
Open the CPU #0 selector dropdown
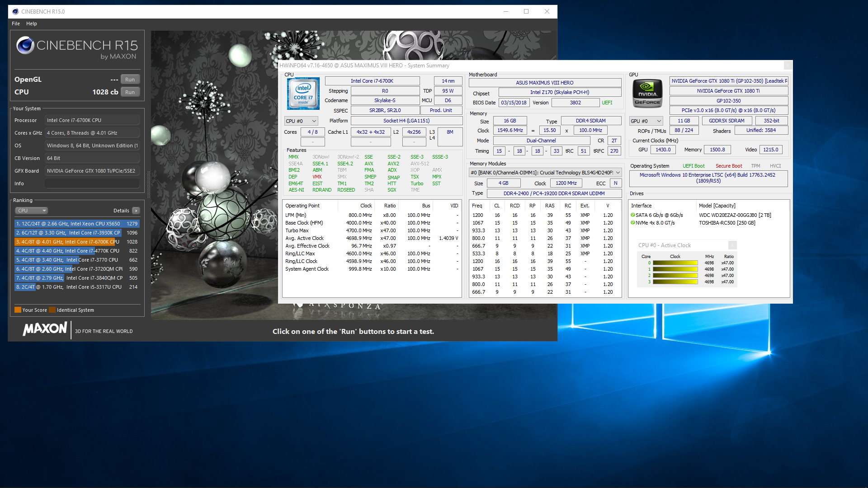(x=301, y=121)
